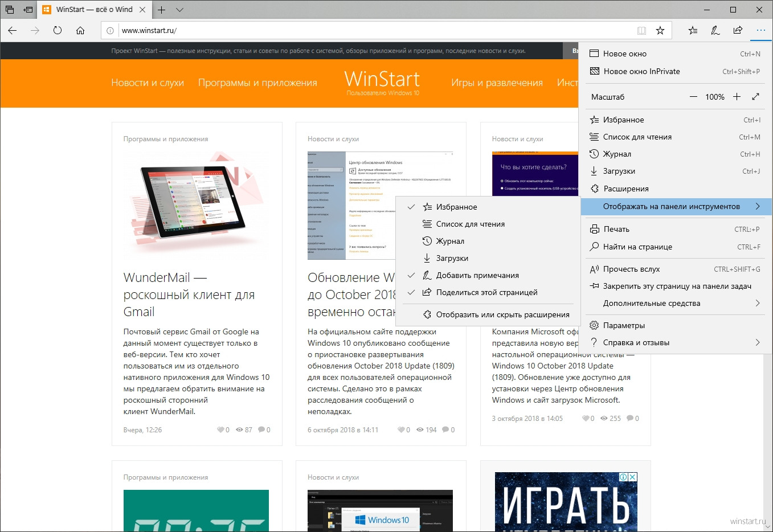Open the tabs you've set aside icon
The image size is (773, 532).
coord(10,10)
